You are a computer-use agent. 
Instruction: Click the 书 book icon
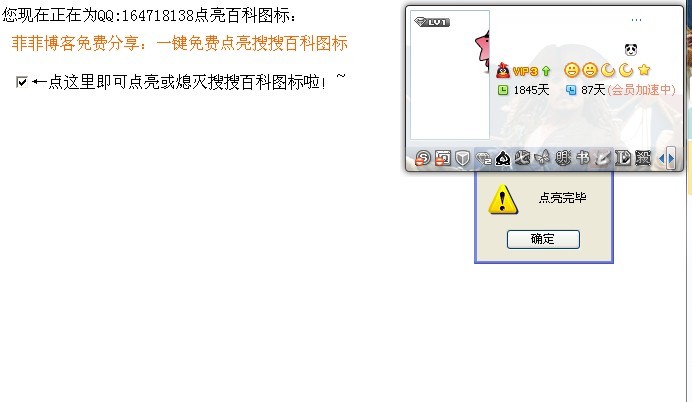(583, 158)
